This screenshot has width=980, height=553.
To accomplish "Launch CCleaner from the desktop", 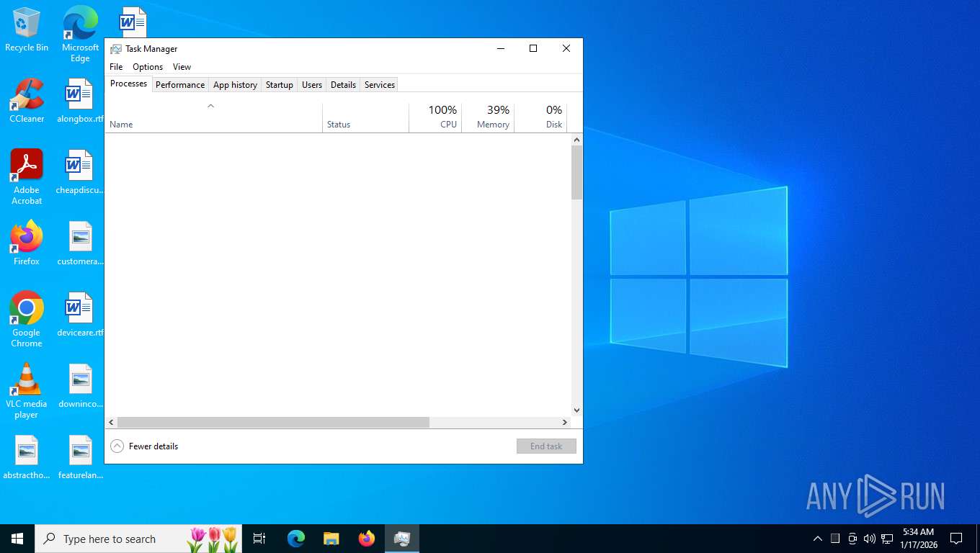I will (27, 101).
